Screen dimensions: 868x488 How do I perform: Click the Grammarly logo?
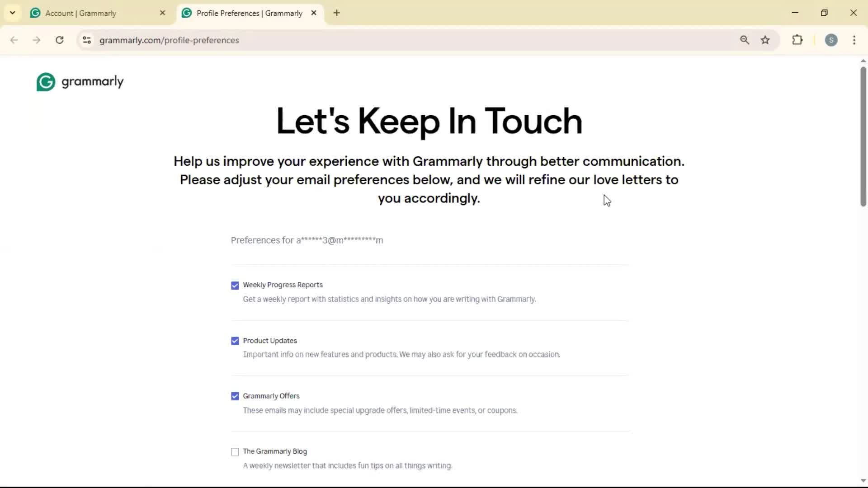(x=80, y=82)
